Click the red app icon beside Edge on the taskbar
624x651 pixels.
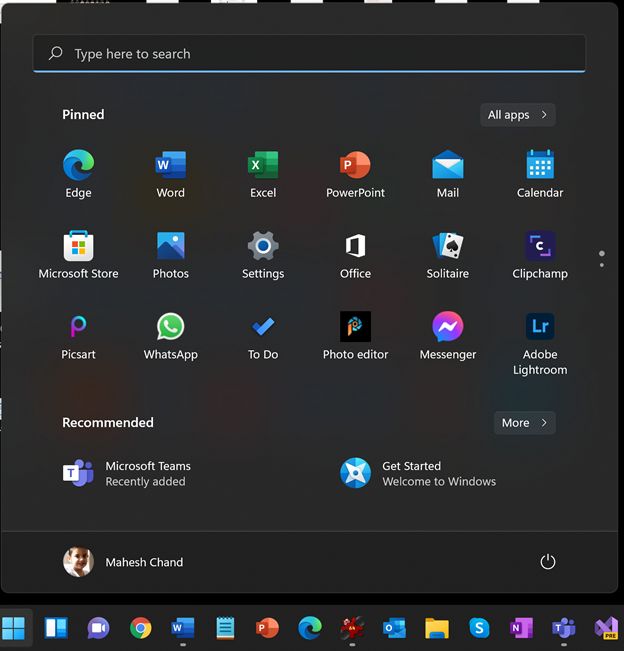[x=352, y=627]
